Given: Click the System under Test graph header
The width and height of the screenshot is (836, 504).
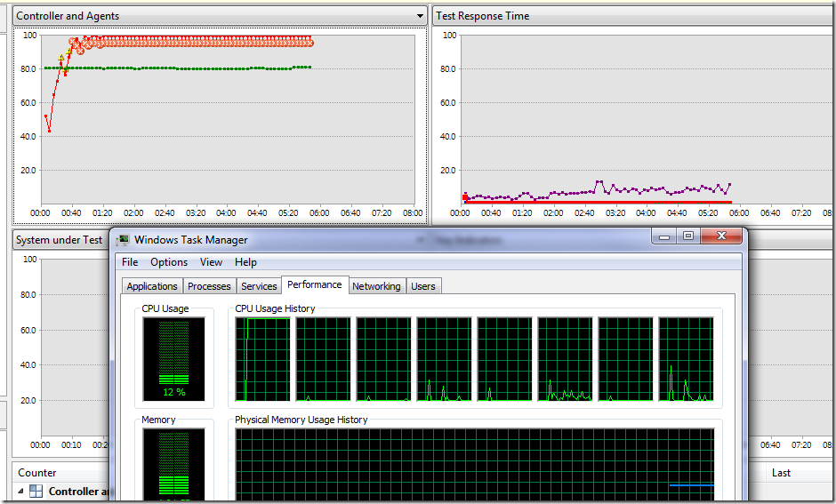Looking at the screenshot, I should point(60,240).
